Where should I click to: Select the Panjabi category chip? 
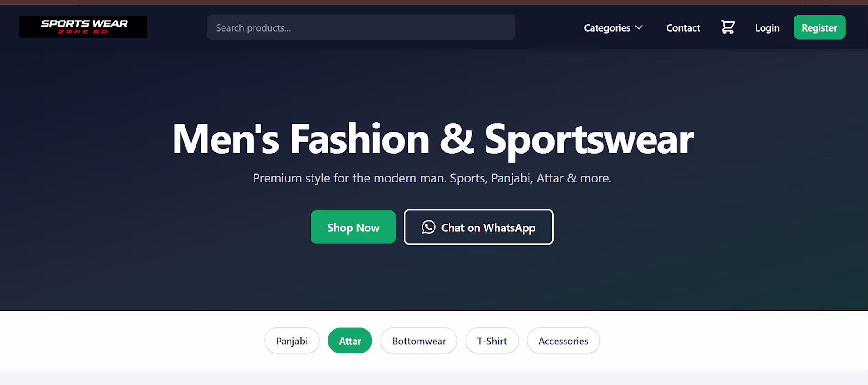click(x=292, y=341)
